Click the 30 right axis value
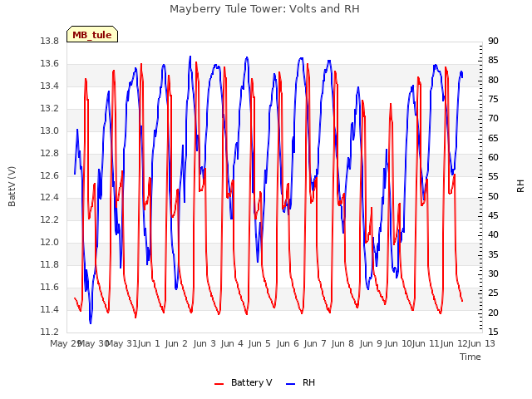The image size is (532, 399). [493, 273]
